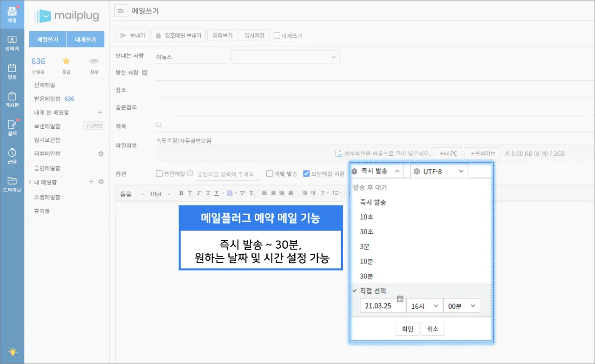
Task: Open the 결재 approval module
Action: (12, 127)
